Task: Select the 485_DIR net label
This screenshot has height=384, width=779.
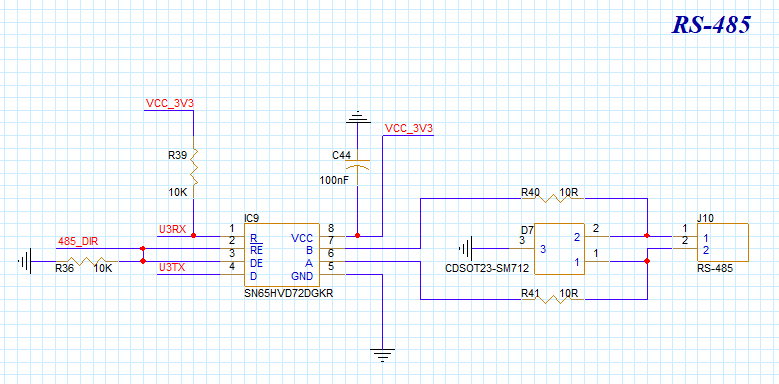Action: (78, 242)
